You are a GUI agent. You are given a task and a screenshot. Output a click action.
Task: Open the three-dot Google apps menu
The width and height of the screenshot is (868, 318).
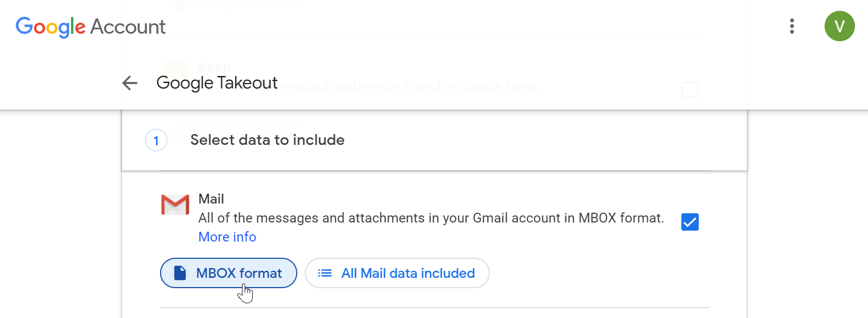tap(792, 26)
